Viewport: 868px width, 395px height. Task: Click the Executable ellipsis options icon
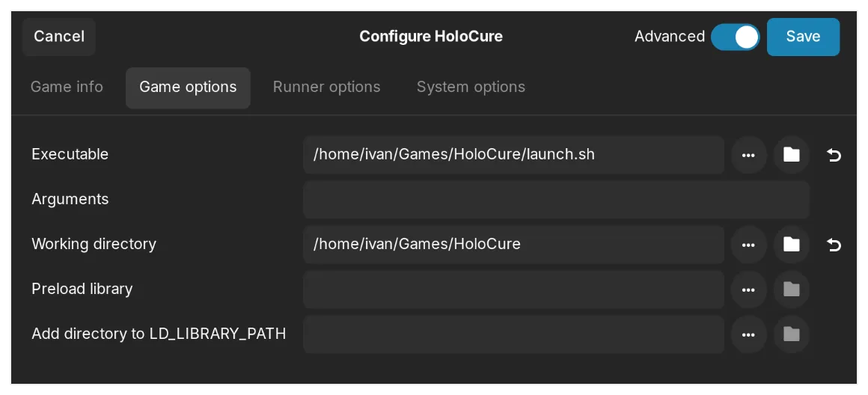pyautogui.click(x=748, y=155)
